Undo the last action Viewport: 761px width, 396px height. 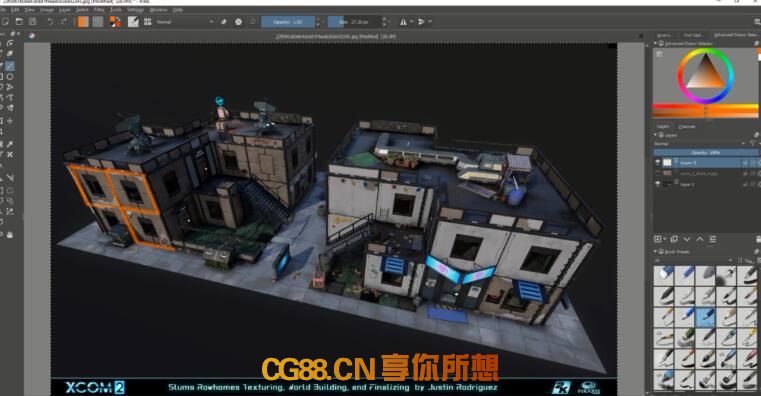50,22
